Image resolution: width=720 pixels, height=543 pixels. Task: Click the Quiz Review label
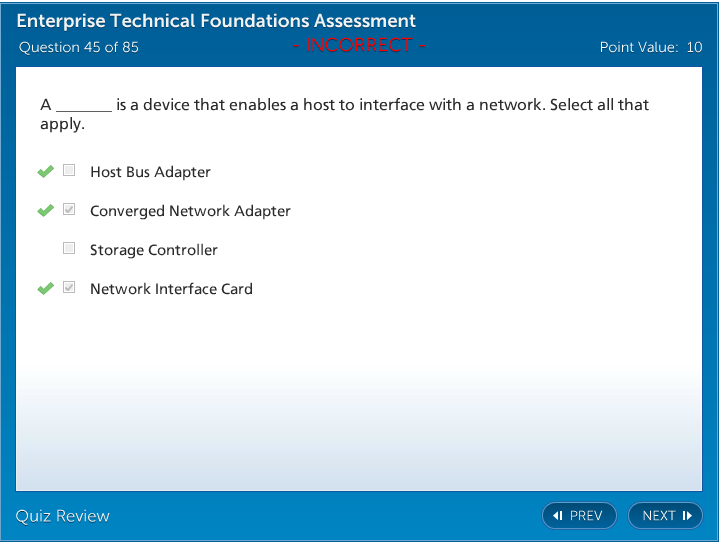point(63,516)
